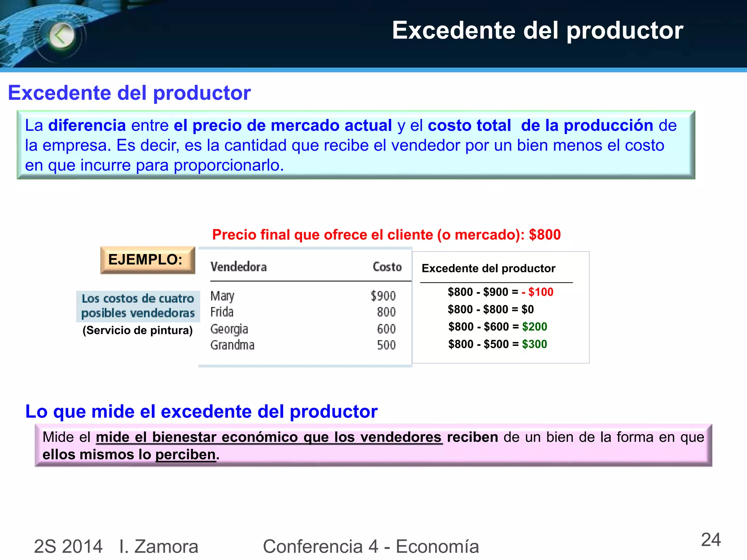Click the 'Frida' row name
Image resolution: width=747 pixels, height=560 pixels.
(222, 312)
